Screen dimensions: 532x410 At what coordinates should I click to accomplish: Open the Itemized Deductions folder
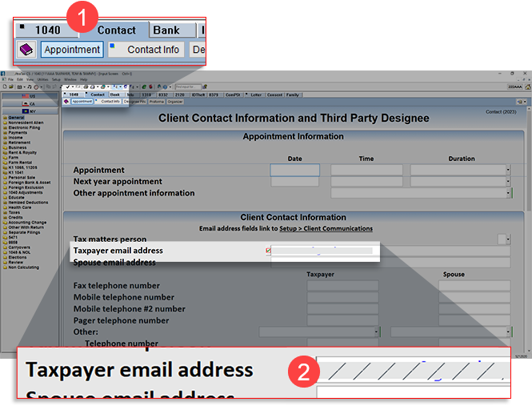(x=26, y=203)
